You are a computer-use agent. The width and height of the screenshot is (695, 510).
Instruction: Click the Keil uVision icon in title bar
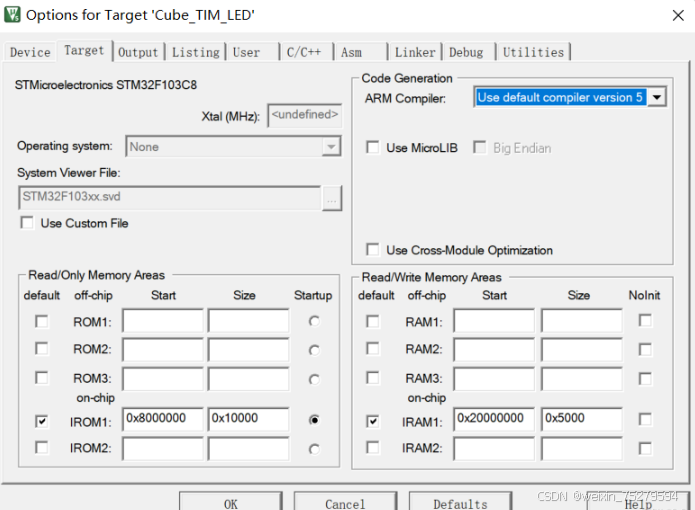pyautogui.click(x=12, y=15)
